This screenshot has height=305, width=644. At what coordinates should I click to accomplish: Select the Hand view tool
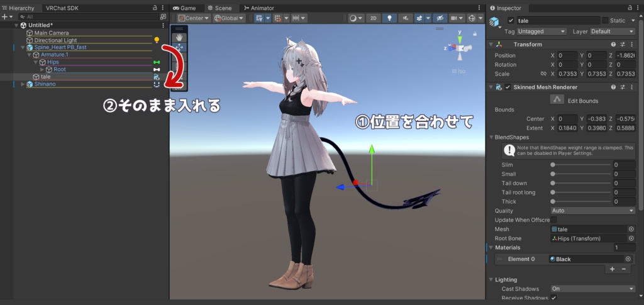point(179,37)
